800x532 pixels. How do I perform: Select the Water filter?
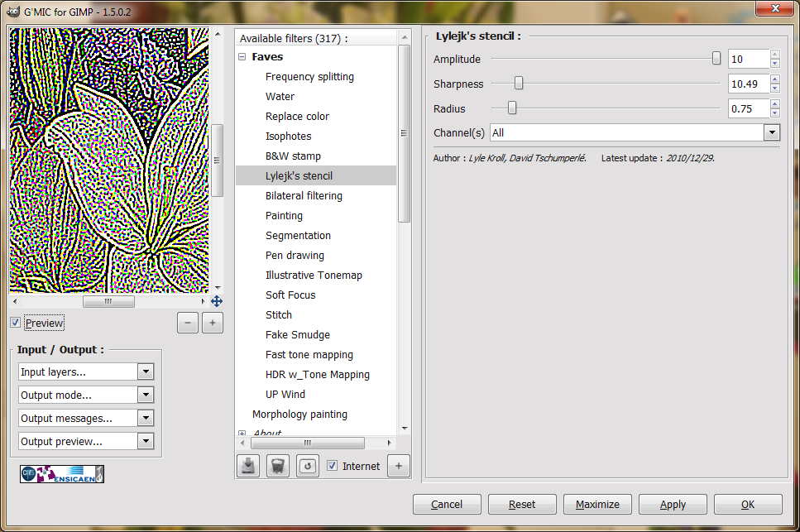tap(280, 97)
